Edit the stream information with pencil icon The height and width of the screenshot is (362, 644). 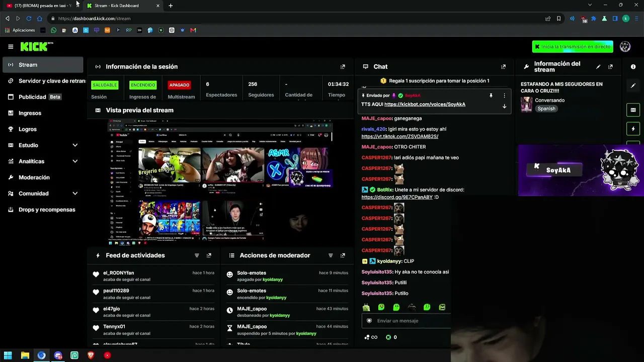[x=598, y=66]
